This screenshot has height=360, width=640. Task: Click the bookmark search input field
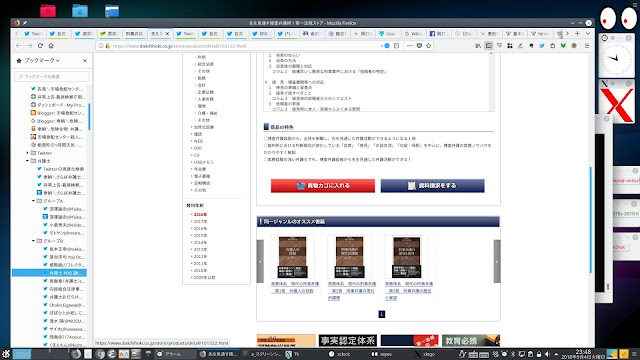(52, 76)
